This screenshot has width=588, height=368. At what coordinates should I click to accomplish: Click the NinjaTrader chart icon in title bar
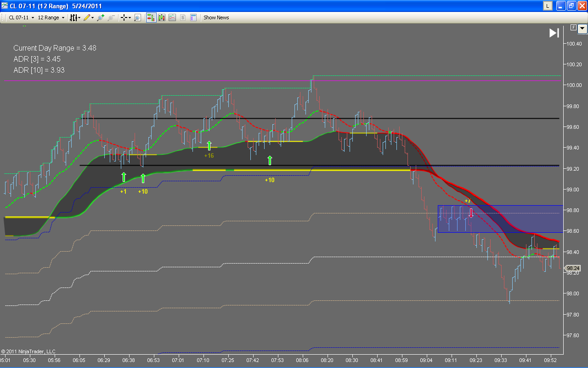click(4, 6)
